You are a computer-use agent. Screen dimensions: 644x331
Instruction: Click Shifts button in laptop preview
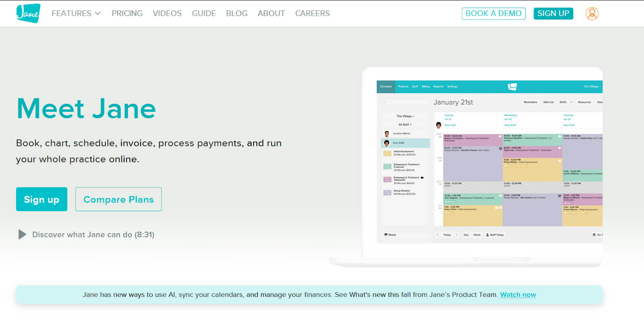point(563,102)
